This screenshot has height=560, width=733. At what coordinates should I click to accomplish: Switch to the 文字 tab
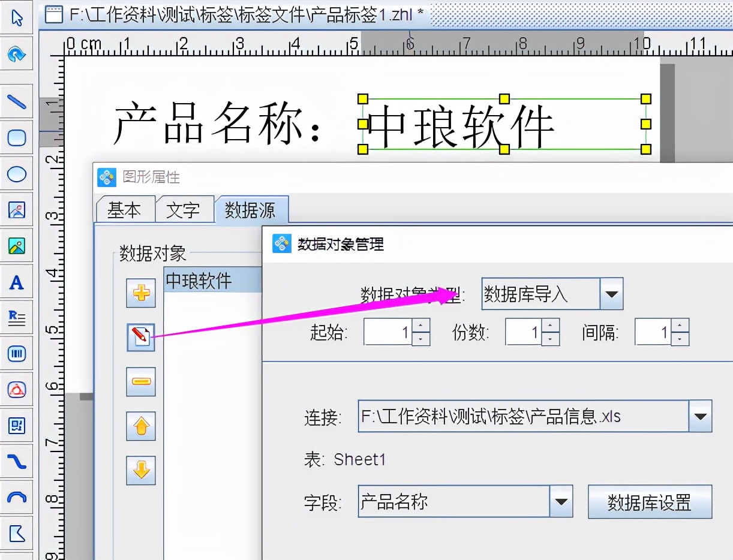(184, 209)
